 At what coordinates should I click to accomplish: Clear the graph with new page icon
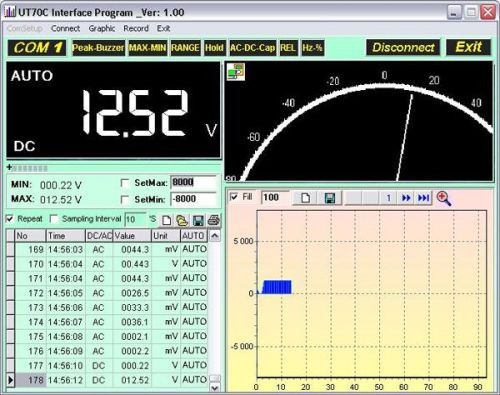point(305,198)
